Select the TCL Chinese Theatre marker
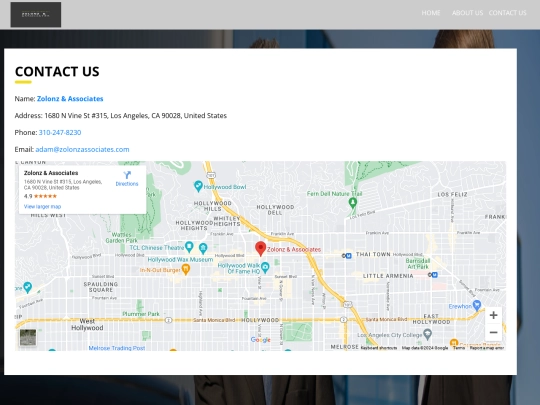Image resolution: width=540 pixels, height=405 pixels. click(x=189, y=247)
